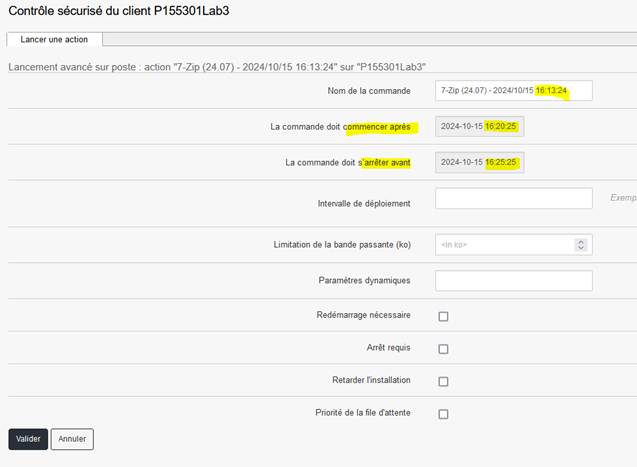637x467 pixels.
Task: Tick the 'Arrêt requis' checkbox
Action: 443,349
